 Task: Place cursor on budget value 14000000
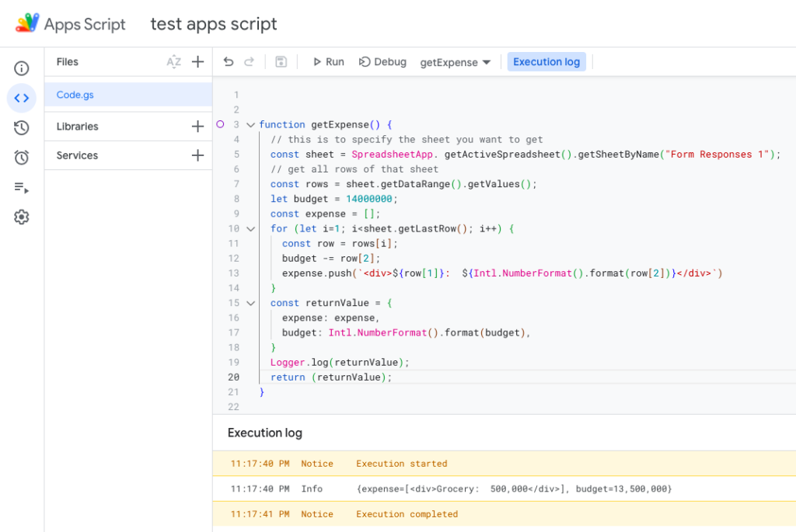369,199
